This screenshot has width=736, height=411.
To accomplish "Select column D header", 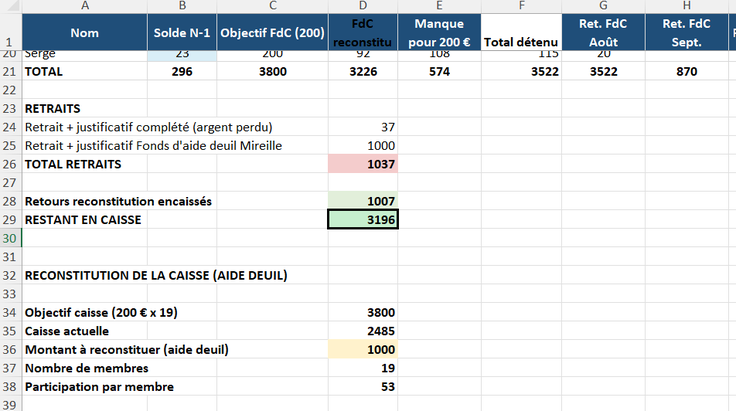I will click(x=363, y=6).
